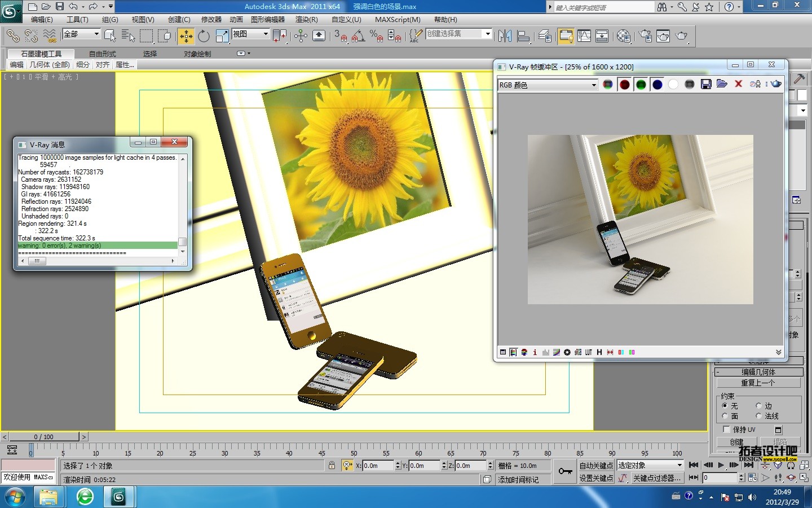Viewport: 812px width, 508px height.
Task: Select the 法线 constraint radio button
Action: click(x=758, y=416)
